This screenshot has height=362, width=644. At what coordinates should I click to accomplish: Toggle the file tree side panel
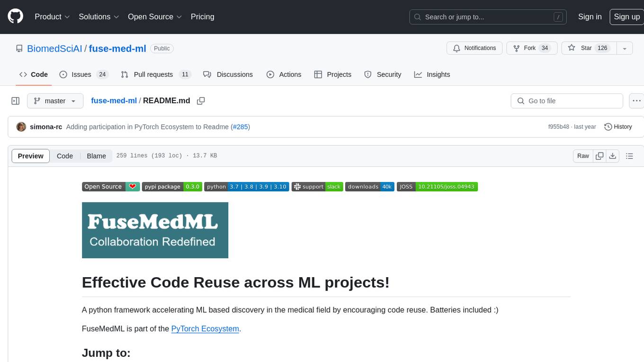point(16,101)
